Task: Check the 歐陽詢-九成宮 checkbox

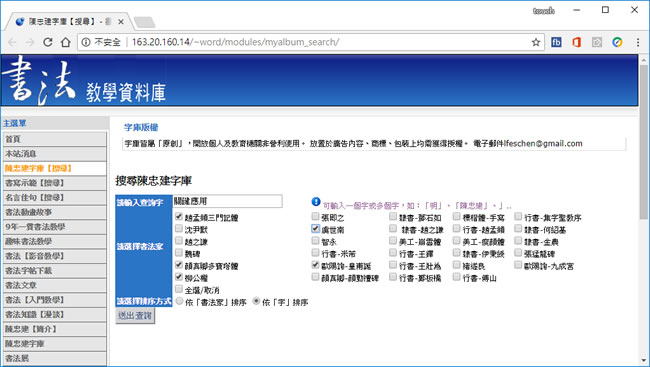Action: tap(518, 265)
